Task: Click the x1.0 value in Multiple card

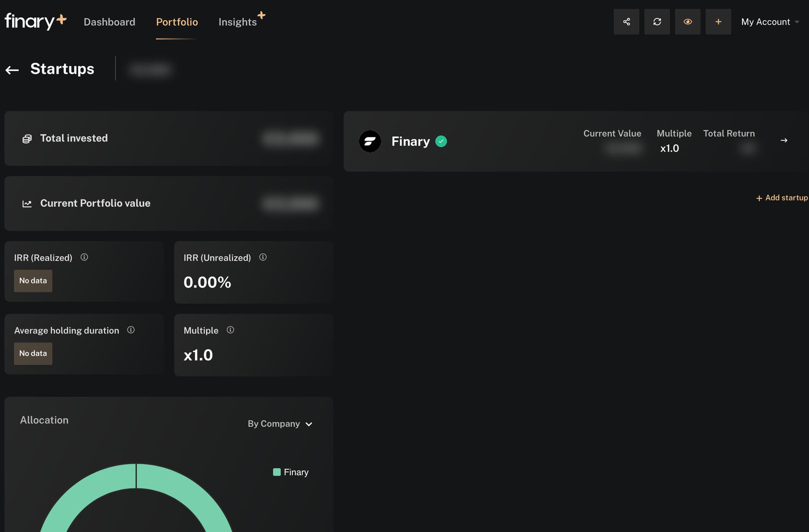Action: click(x=198, y=355)
